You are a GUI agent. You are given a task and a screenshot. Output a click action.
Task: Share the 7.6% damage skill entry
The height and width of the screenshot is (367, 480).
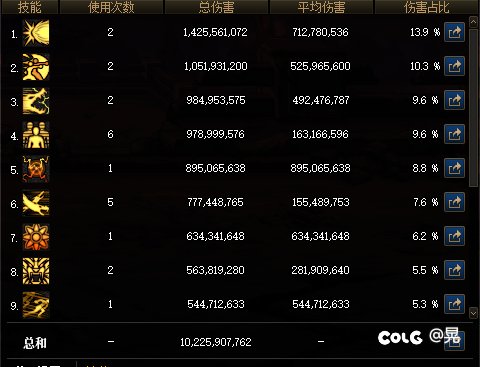(x=454, y=202)
